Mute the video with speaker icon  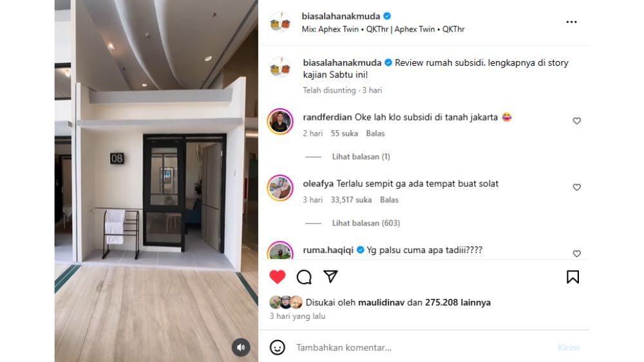[x=241, y=348]
